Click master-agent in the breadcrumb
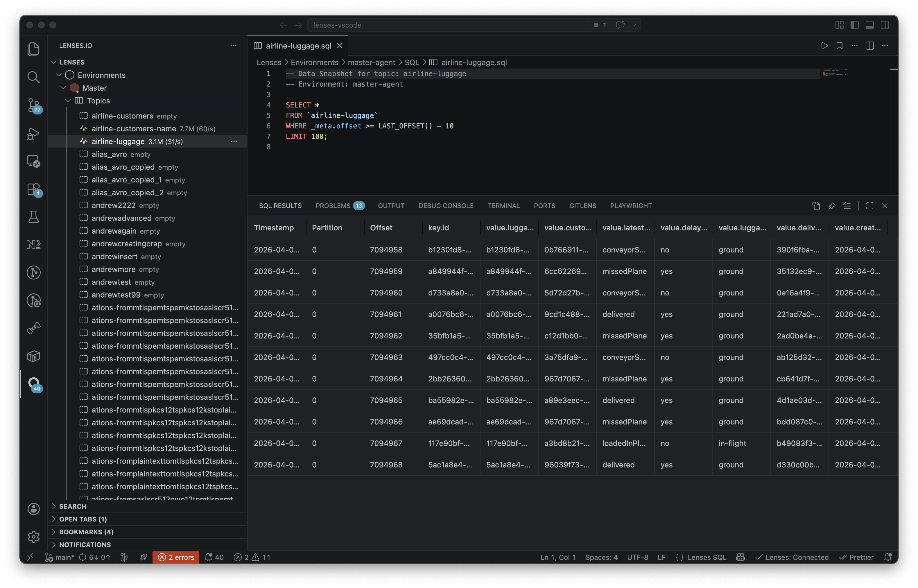The image size is (918, 588). click(x=371, y=62)
